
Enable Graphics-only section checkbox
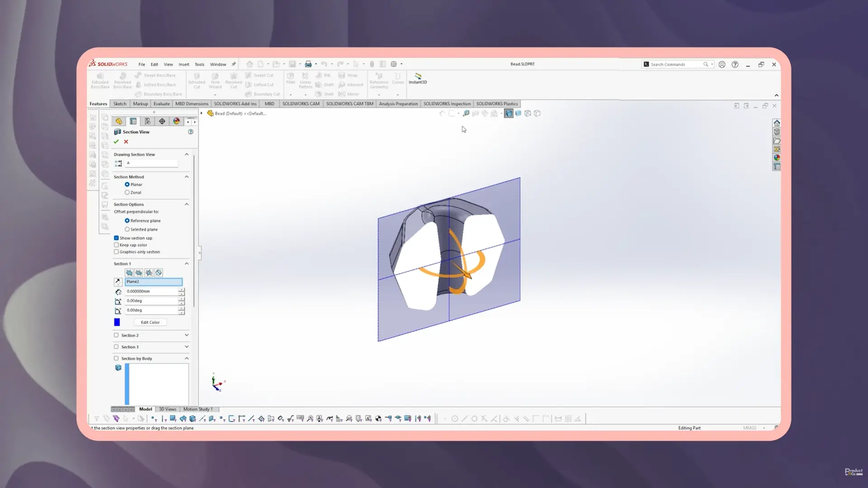[117, 252]
